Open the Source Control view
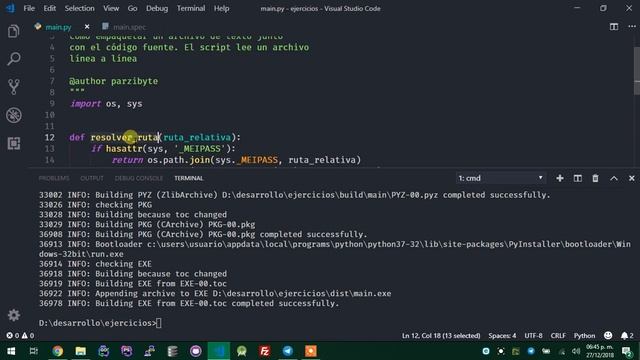Screen dimensions: 640x360 click(13, 87)
